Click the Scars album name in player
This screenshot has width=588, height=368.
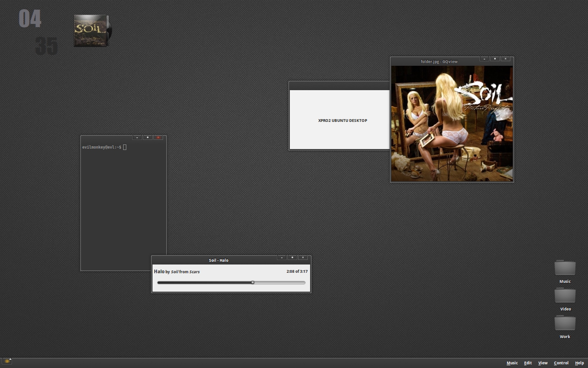click(x=194, y=272)
